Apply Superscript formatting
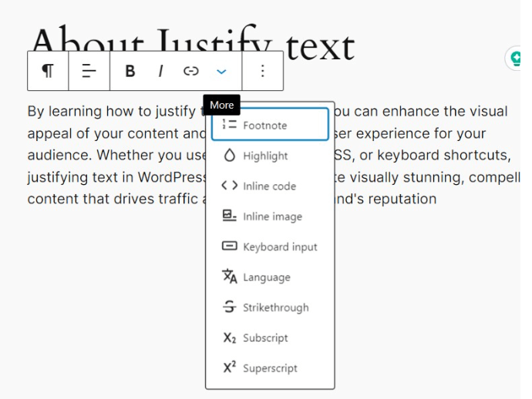This screenshot has height=399, width=532. tap(270, 368)
